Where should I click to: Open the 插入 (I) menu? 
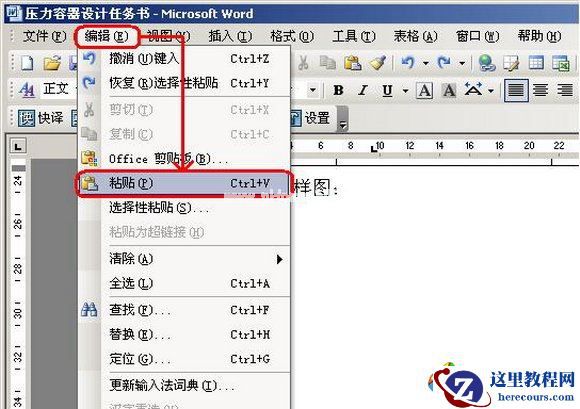230,36
